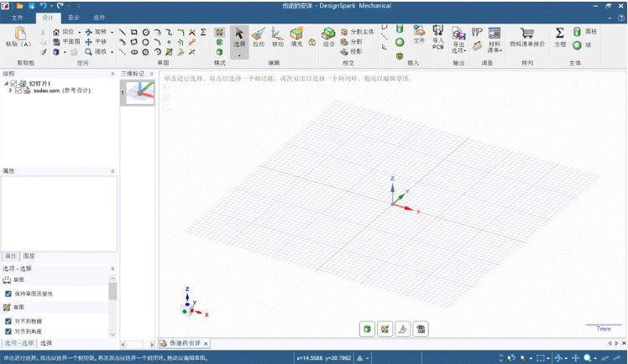This screenshot has height=364, width=628.
Task: Insert a File (文件) component
Action: coord(419,34)
